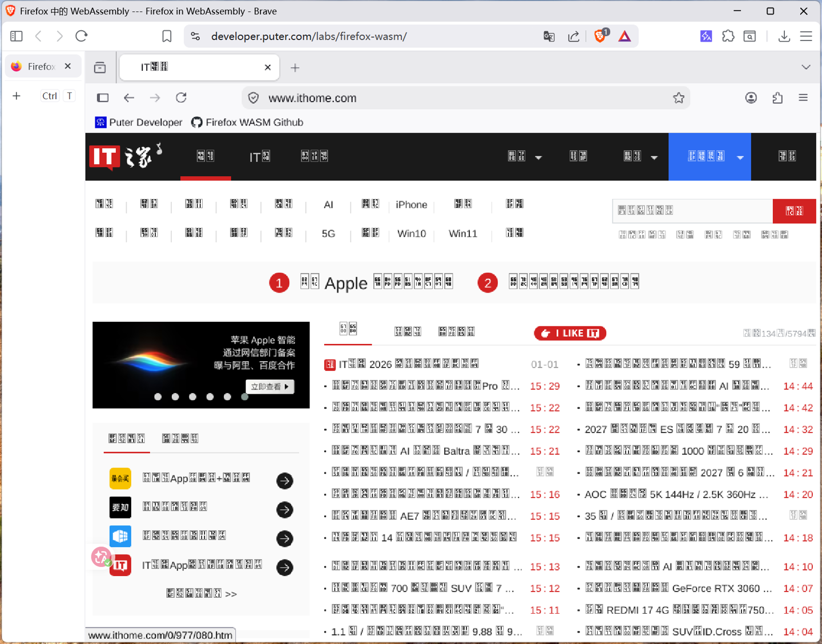Open yellow app icon row arrow

(285, 481)
